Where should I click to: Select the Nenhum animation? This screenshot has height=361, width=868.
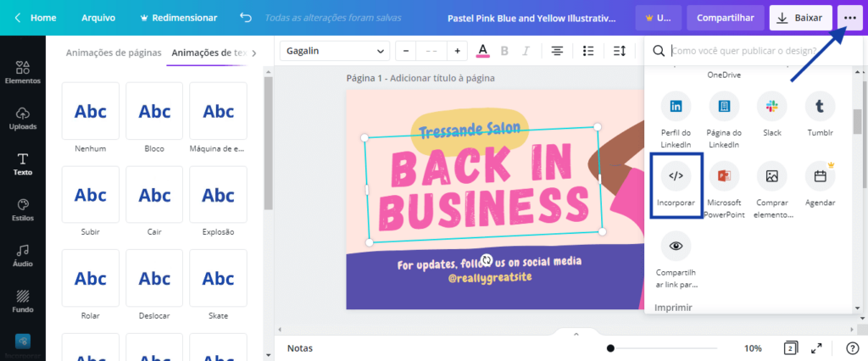click(90, 118)
